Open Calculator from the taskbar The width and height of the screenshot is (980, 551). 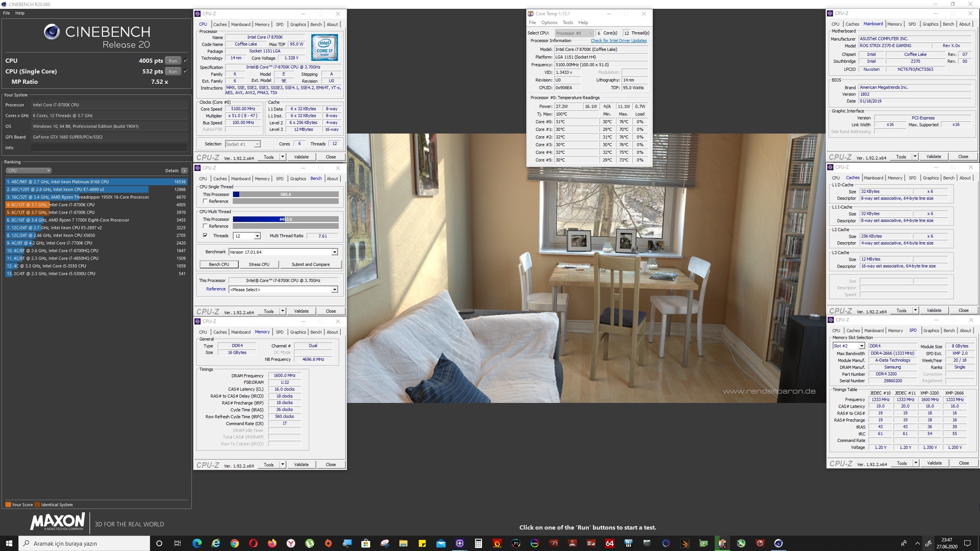coord(478,543)
